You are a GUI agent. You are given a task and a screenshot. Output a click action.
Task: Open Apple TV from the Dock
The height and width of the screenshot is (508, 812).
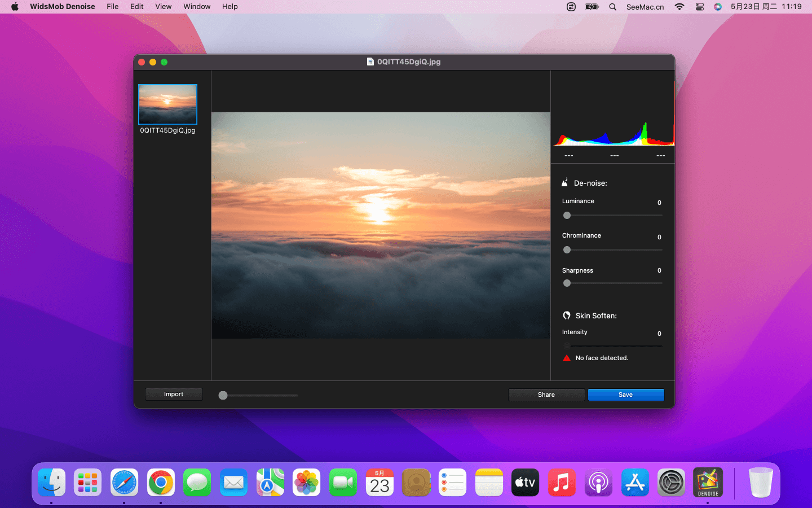(526, 483)
